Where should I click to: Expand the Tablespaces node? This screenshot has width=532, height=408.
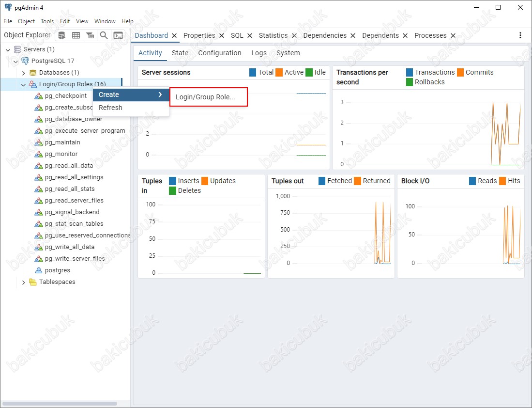point(23,282)
